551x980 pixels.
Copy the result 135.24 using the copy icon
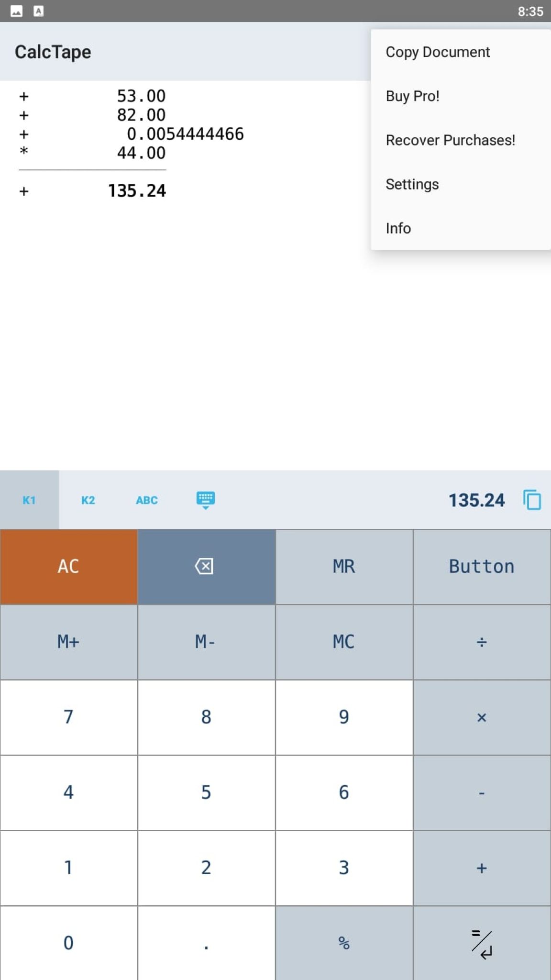point(531,500)
